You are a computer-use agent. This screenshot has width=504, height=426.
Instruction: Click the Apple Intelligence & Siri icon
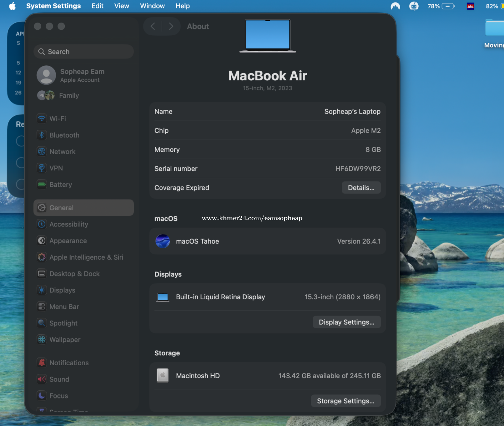(x=42, y=257)
